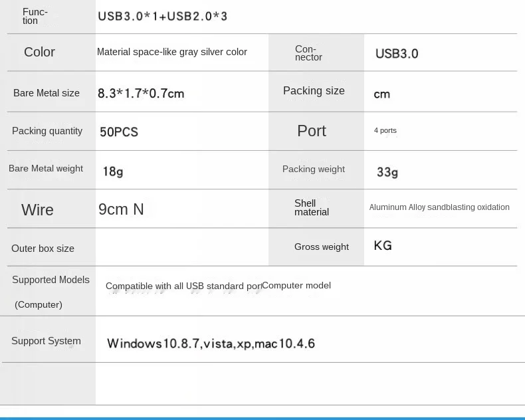Select the 8.3*1.7*0.7cm size value
The width and height of the screenshot is (525, 420).
point(141,94)
